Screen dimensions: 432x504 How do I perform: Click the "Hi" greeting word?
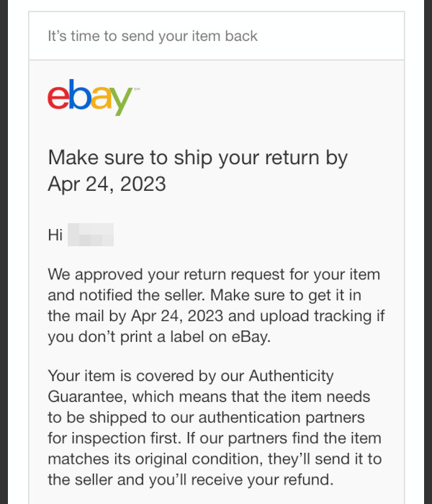tap(55, 235)
